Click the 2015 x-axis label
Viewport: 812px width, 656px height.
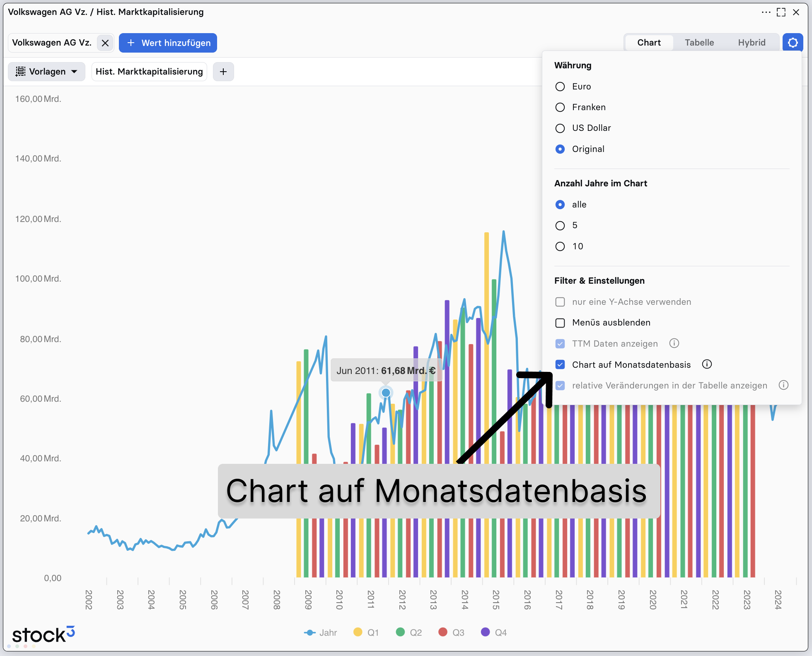[x=496, y=600]
